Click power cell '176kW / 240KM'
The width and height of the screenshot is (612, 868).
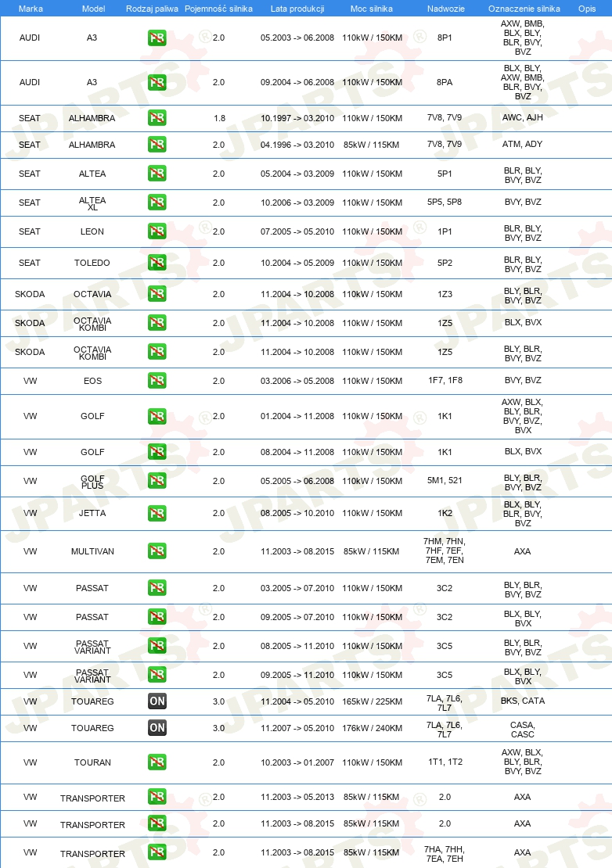pos(373,729)
